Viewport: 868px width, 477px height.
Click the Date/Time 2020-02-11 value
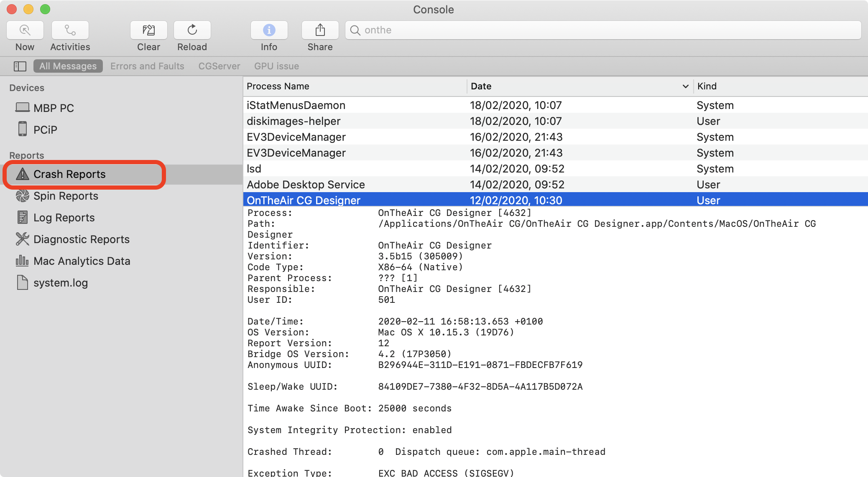pos(460,322)
